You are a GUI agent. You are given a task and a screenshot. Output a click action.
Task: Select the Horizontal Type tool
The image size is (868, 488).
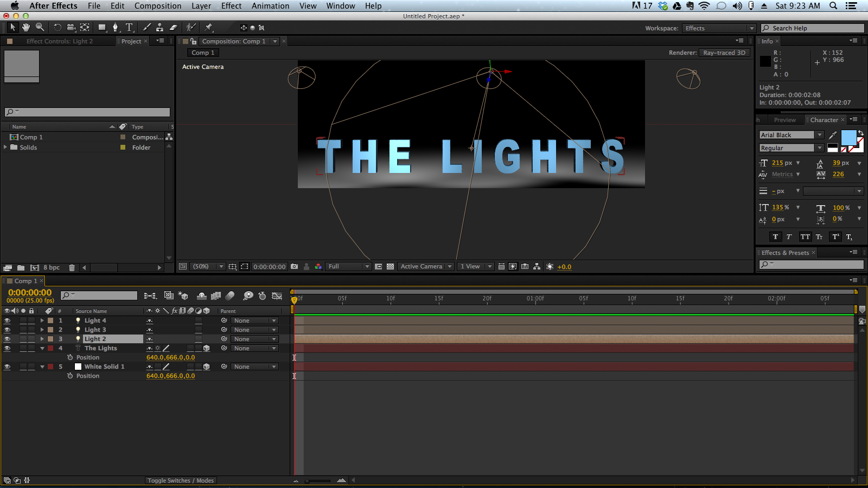(x=129, y=27)
